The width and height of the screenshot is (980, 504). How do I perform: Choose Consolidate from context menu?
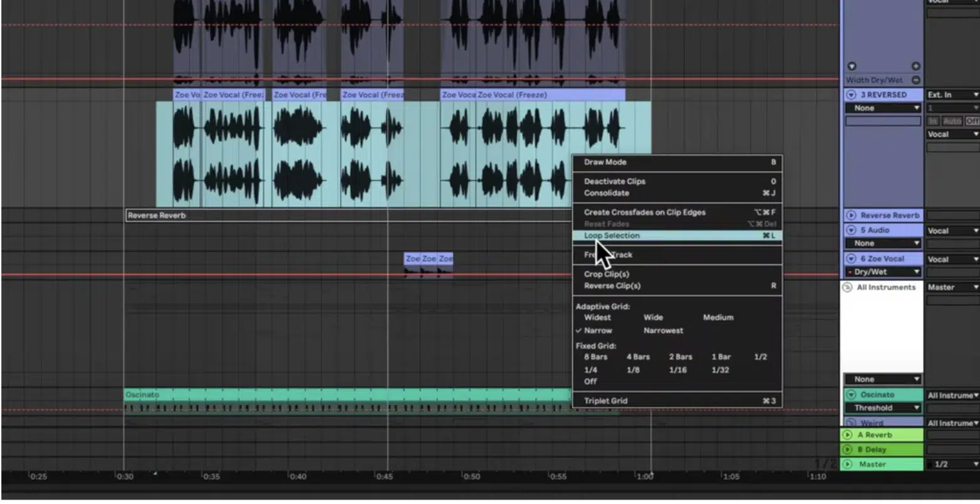[677, 193]
